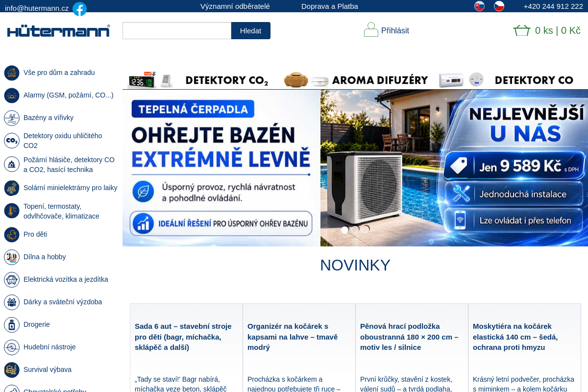Click the Hledat search button

tap(251, 30)
